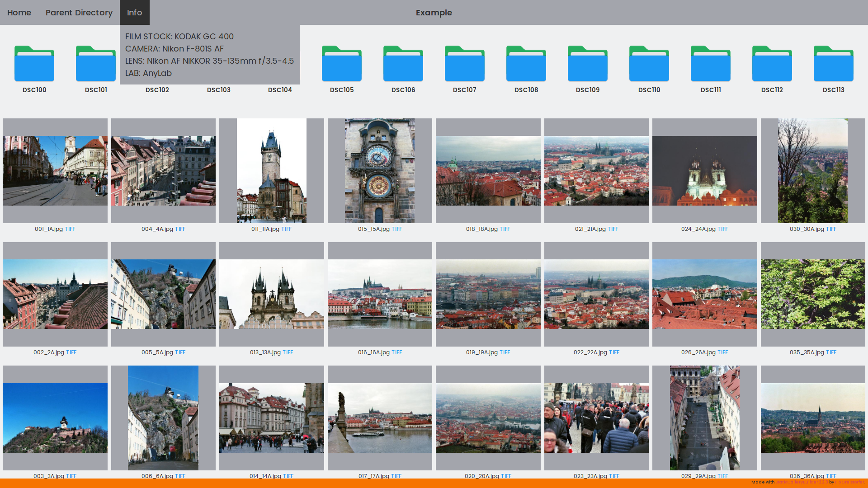Open the DSC101 folder icon
This screenshot has height=488, width=868.
click(x=95, y=64)
